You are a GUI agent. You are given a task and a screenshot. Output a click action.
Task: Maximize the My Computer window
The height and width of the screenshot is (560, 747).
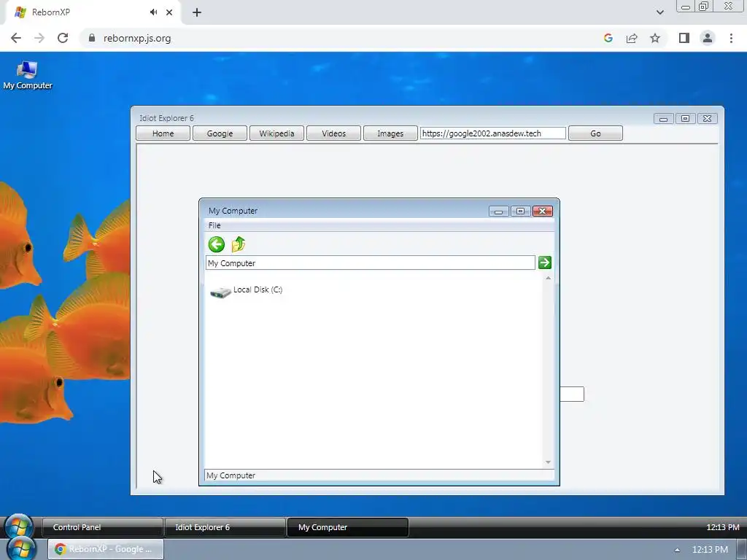[520, 211]
